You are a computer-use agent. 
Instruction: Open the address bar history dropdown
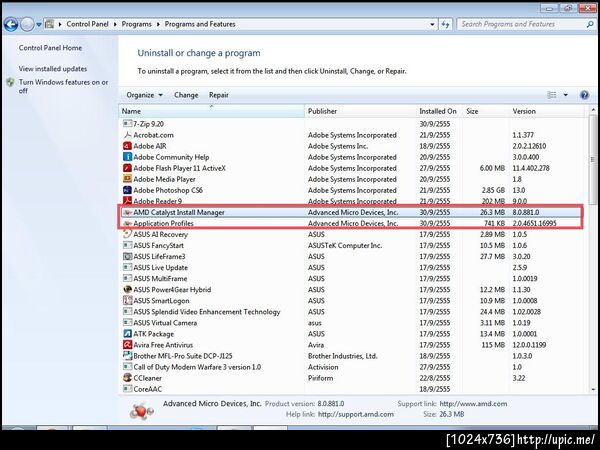pyautogui.click(x=432, y=24)
